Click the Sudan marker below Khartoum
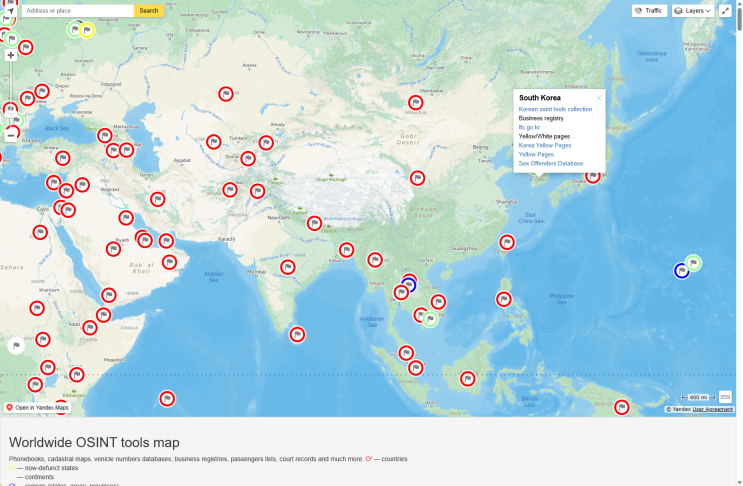The width and height of the screenshot is (743, 486). [x=36, y=309]
